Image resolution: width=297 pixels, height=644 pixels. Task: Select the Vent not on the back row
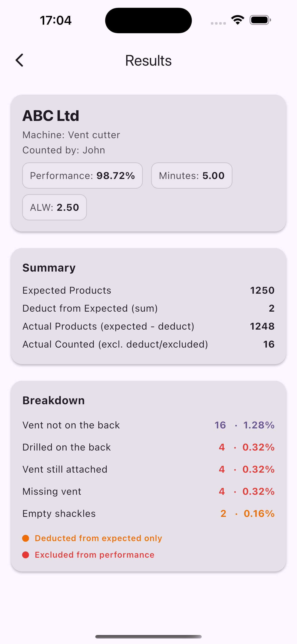point(148,425)
